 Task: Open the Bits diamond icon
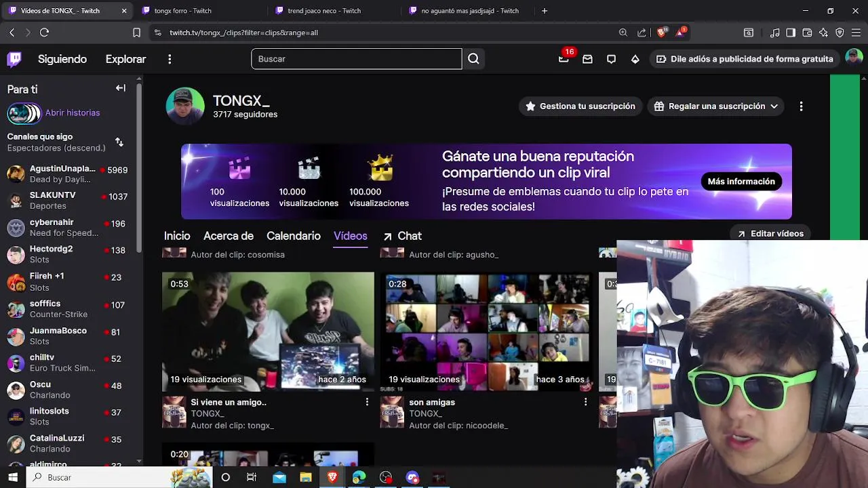(x=635, y=59)
